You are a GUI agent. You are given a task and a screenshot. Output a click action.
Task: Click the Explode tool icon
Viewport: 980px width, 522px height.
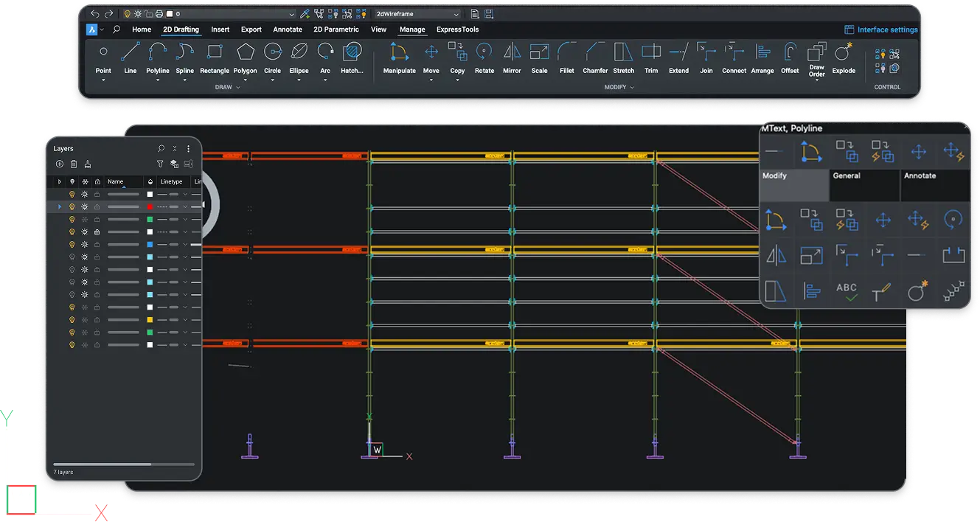coord(843,52)
